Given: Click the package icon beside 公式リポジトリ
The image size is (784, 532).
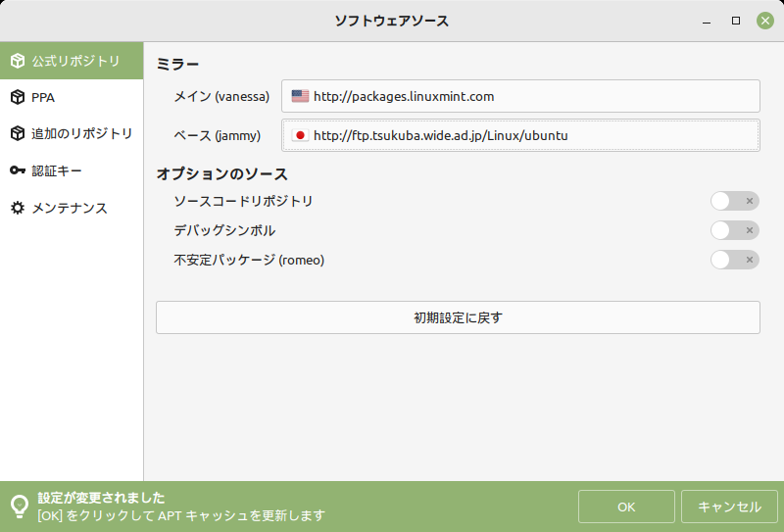Looking at the screenshot, I should click(18, 61).
